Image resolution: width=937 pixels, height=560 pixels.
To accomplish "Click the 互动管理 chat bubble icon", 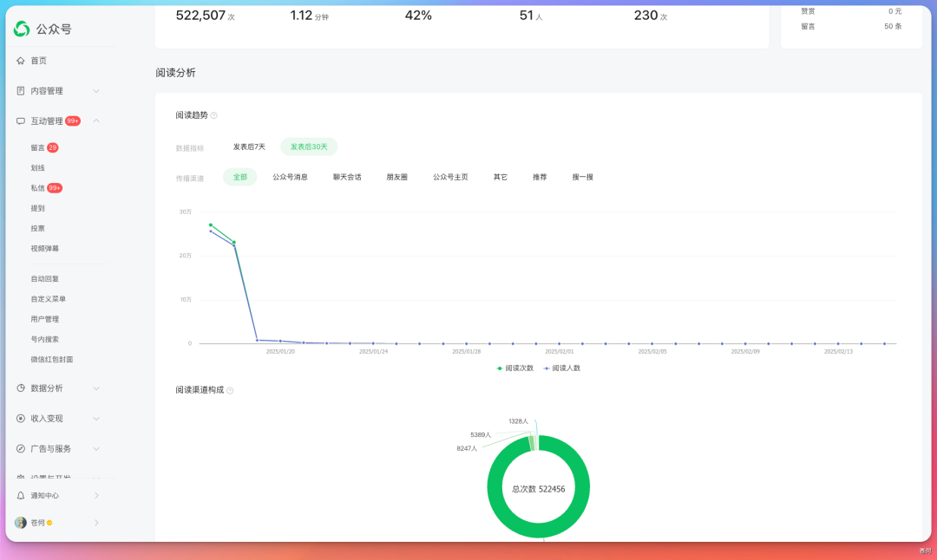I will [x=21, y=121].
